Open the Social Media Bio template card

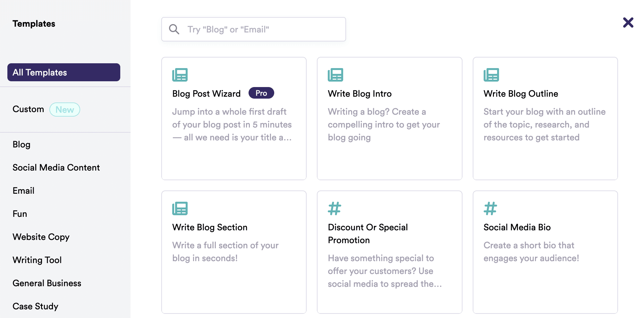(545, 252)
